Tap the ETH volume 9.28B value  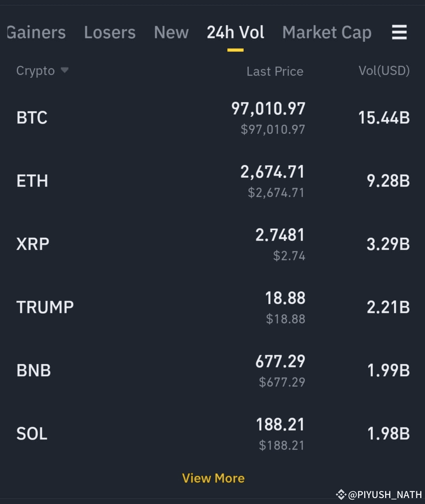tap(388, 181)
